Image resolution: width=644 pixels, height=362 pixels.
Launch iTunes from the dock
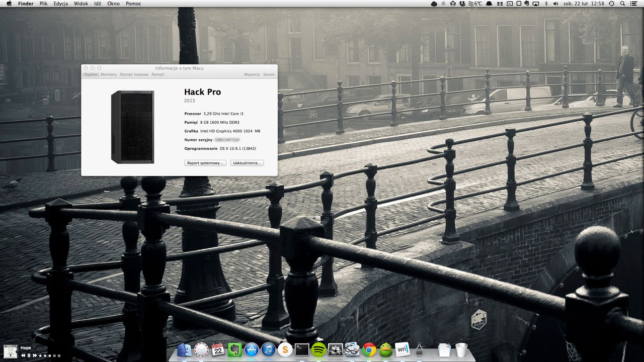(268, 349)
